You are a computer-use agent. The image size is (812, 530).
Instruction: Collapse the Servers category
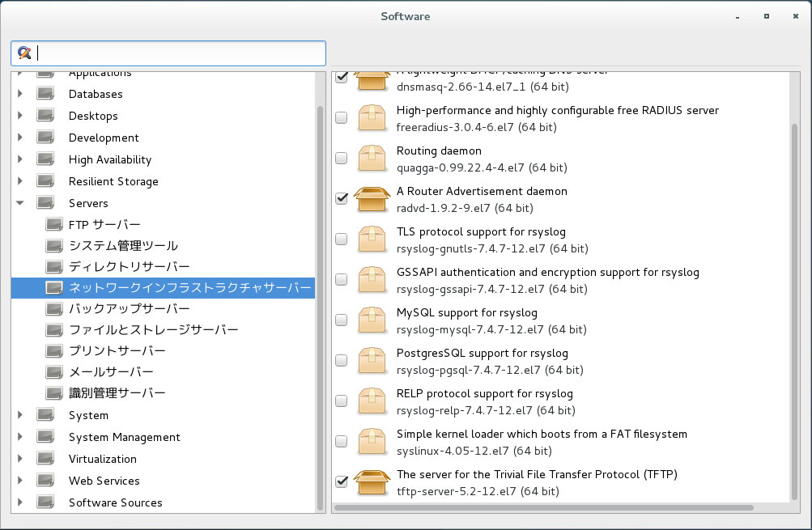point(20,203)
